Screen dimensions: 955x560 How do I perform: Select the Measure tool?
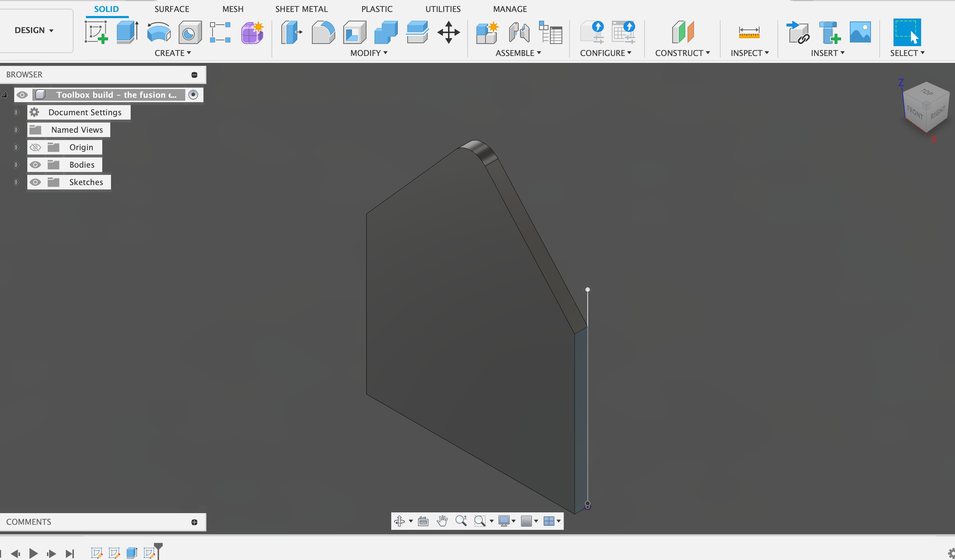749,32
